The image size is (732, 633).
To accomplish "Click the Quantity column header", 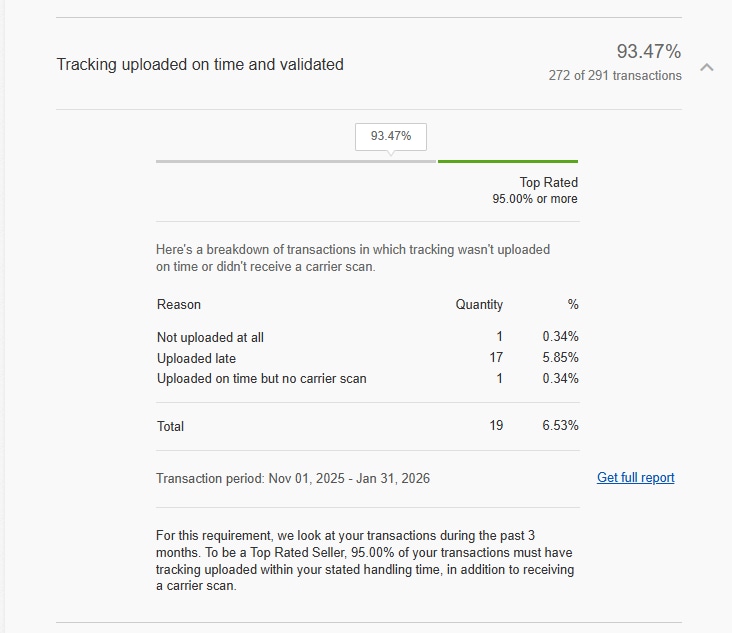I will [x=479, y=304].
